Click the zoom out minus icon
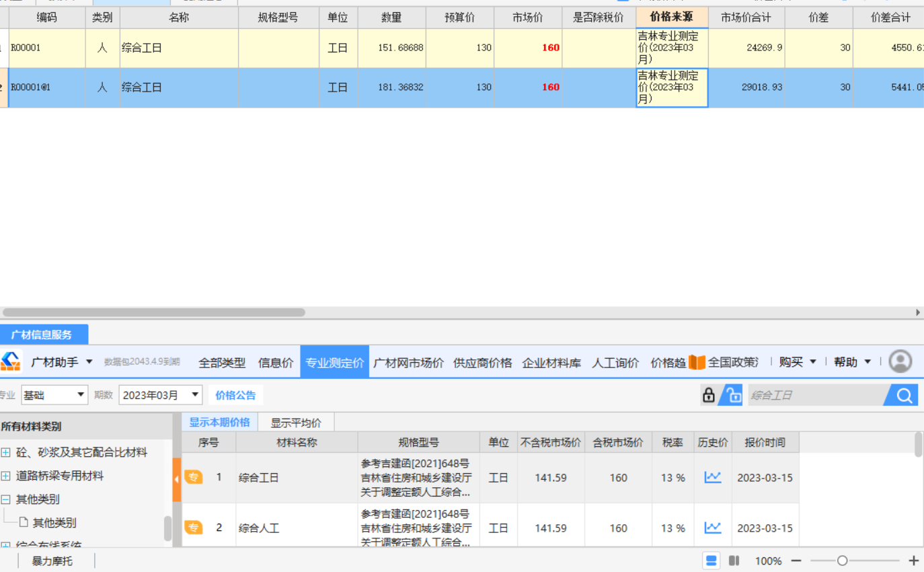The width and height of the screenshot is (924, 572). (x=796, y=561)
